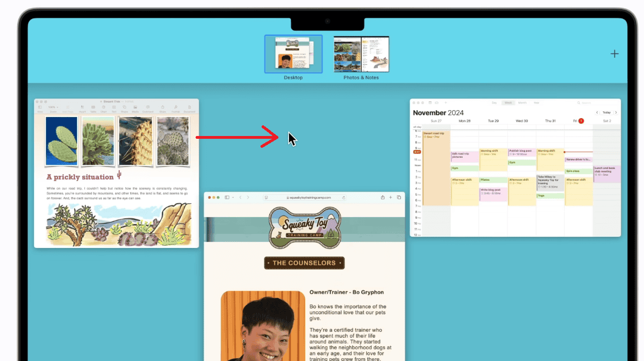Click the Safari Share icon
Image resolution: width=644 pixels, height=361 pixels.
pos(382,198)
